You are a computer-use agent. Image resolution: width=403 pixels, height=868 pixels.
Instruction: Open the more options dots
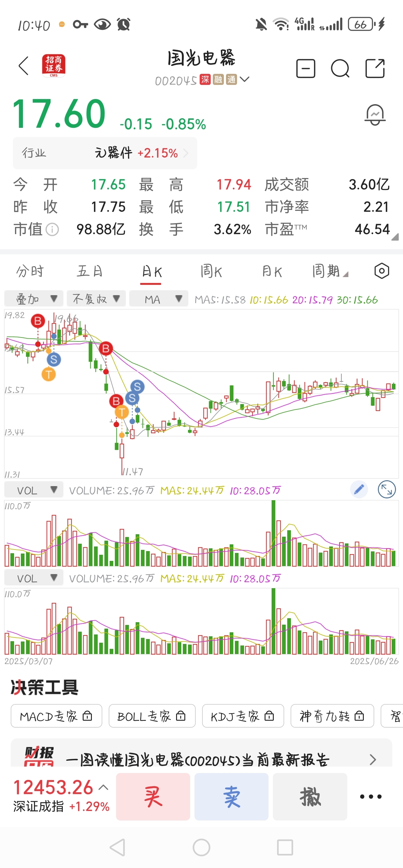pos(371,797)
